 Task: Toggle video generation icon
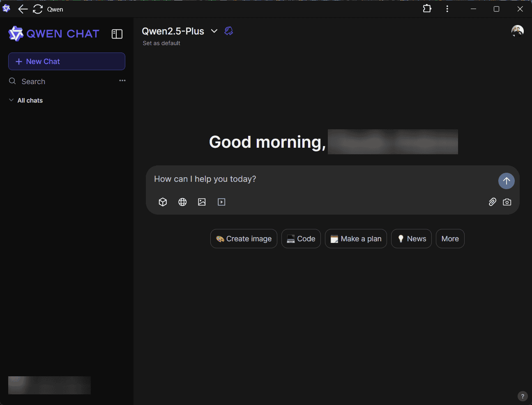[221, 202]
